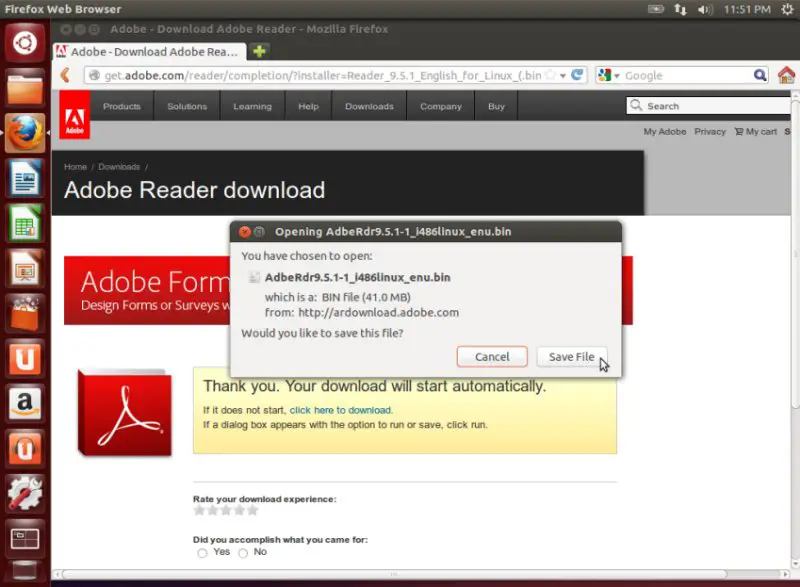
Task: Open the Company menu on Adobe site
Action: 441,106
